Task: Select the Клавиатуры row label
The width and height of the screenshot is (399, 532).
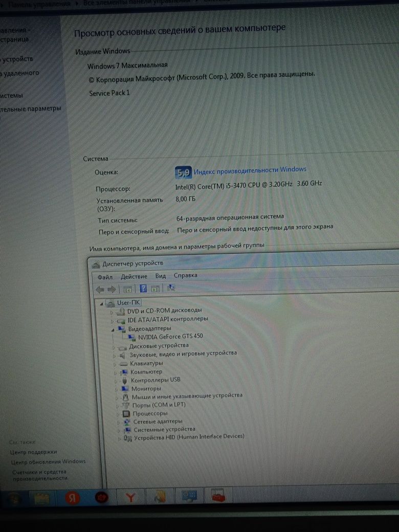Action: pyautogui.click(x=146, y=363)
